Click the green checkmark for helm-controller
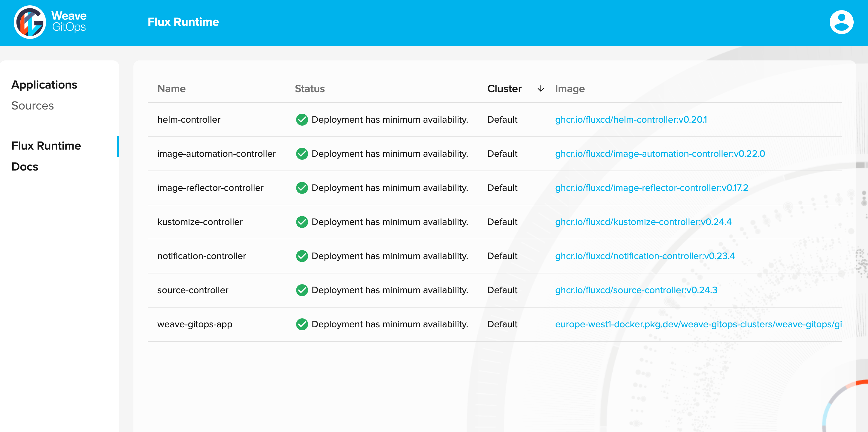868x432 pixels. pos(301,120)
